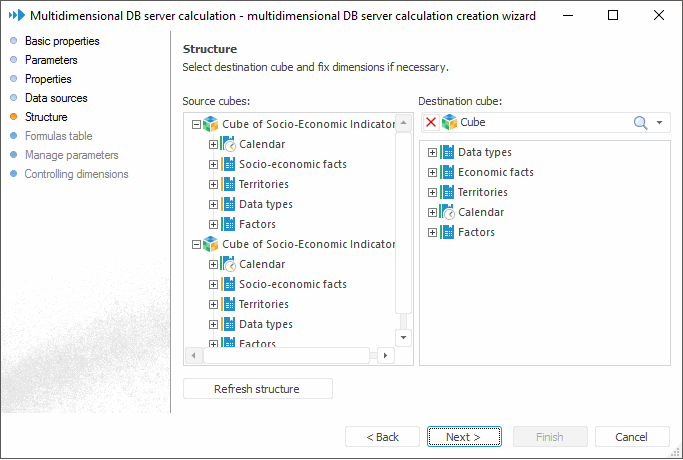Open the Destination cube dropdown arrow

660,123
